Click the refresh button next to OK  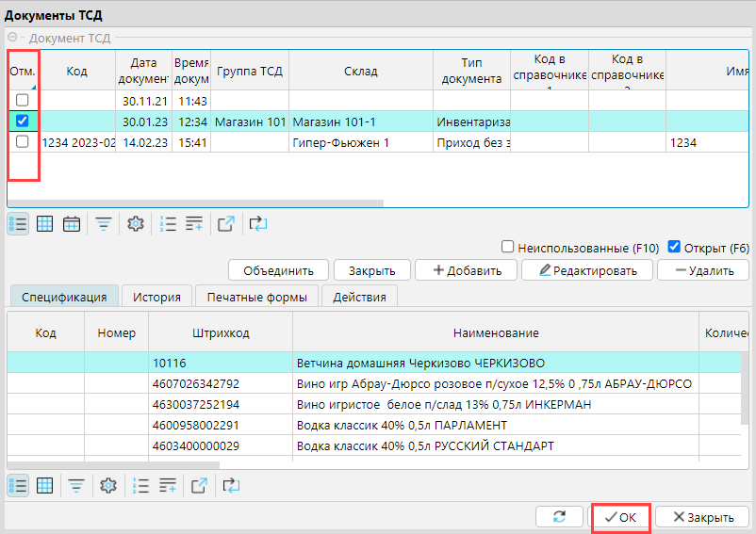click(x=558, y=517)
